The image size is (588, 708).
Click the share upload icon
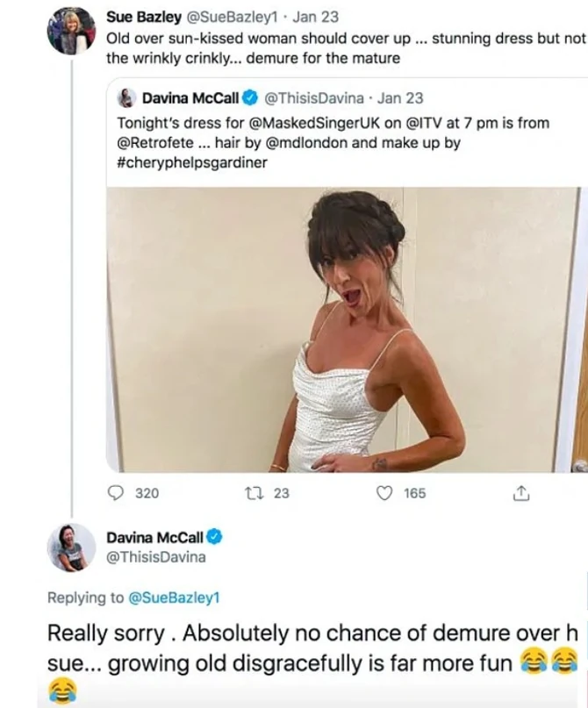click(x=521, y=494)
